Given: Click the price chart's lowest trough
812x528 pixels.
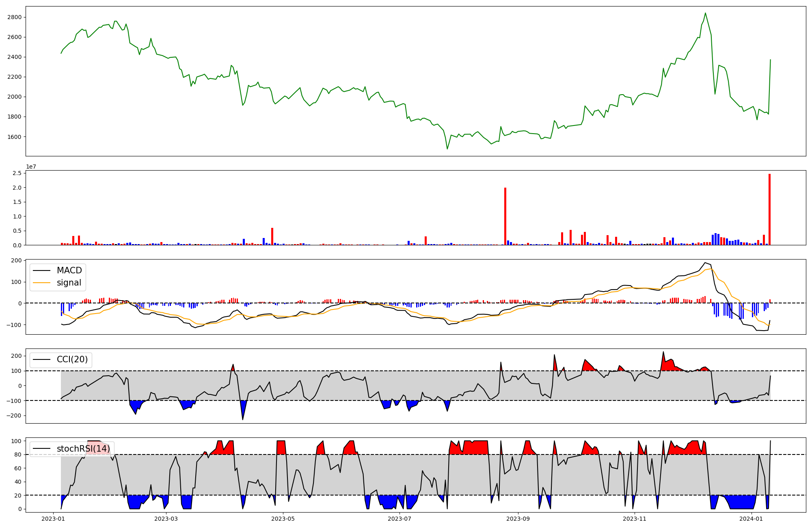Looking at the screenshot, I should tap(447, 149).
